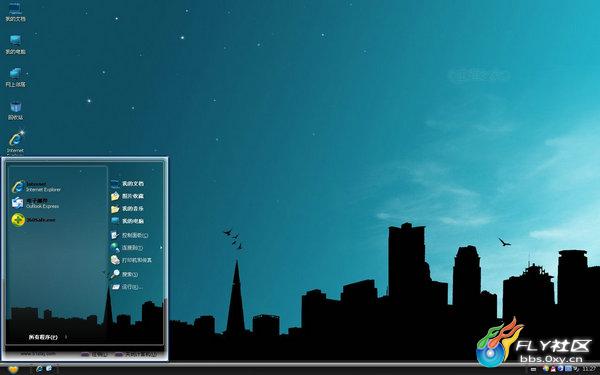The height and width of the screenshot is (375, 600).
Task: Expand the 连接到 submenu arrow
Action: [x=161, y=248]
